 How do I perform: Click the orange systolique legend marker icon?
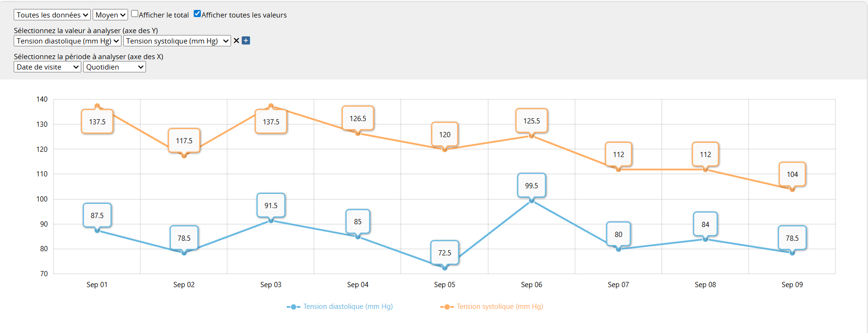447,307
